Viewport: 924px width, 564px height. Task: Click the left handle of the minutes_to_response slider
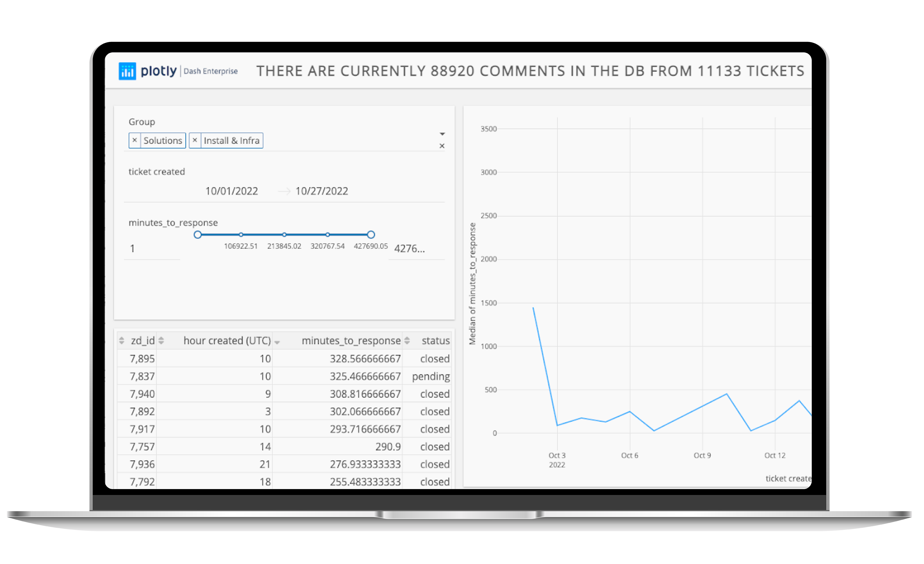click(x=198, y=235)
